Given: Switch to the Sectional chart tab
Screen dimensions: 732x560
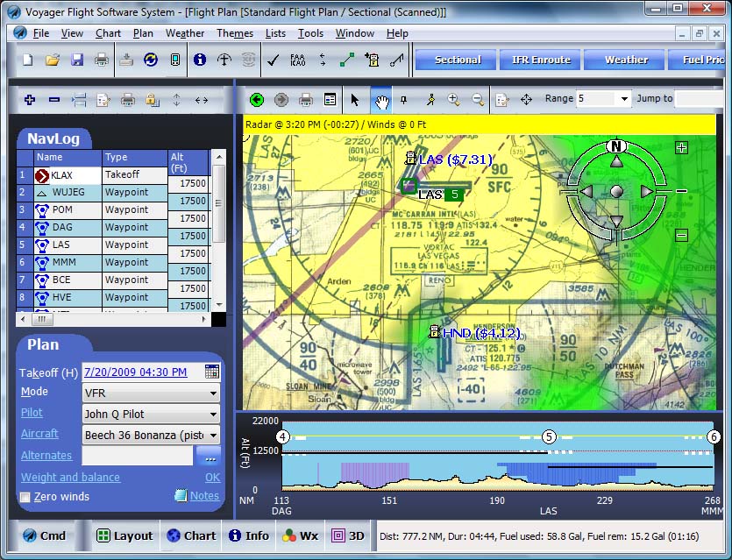Looking at the screenshot, I should (458, 60).
